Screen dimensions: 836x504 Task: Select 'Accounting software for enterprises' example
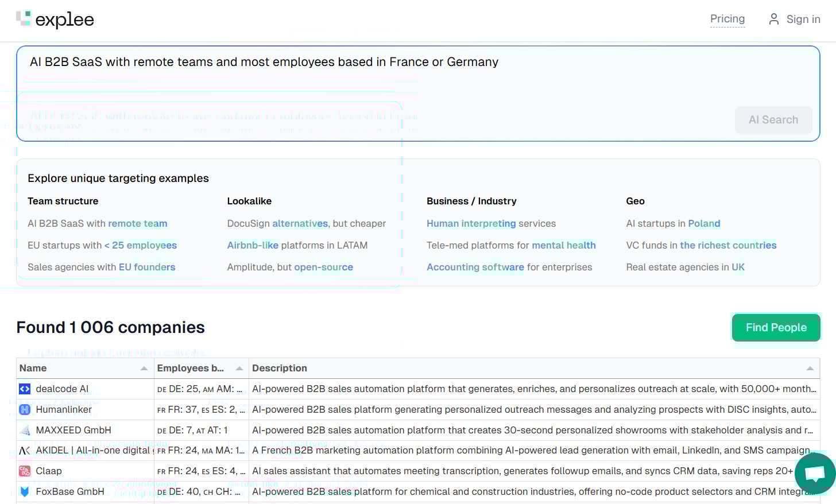pos(509,267)
